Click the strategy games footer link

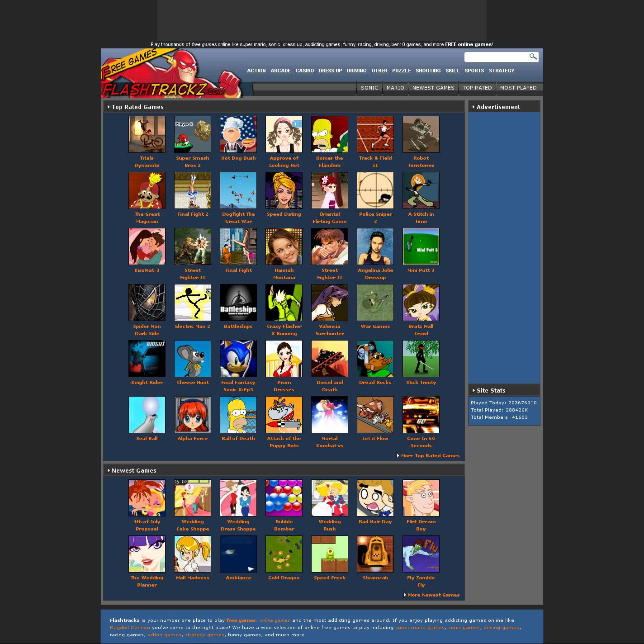204,635
